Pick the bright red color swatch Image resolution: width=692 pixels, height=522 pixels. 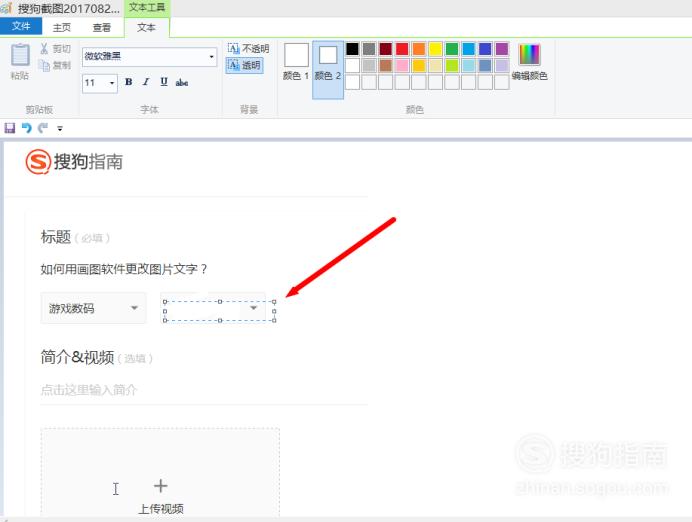pyautogui.click(x=402, y=49)
